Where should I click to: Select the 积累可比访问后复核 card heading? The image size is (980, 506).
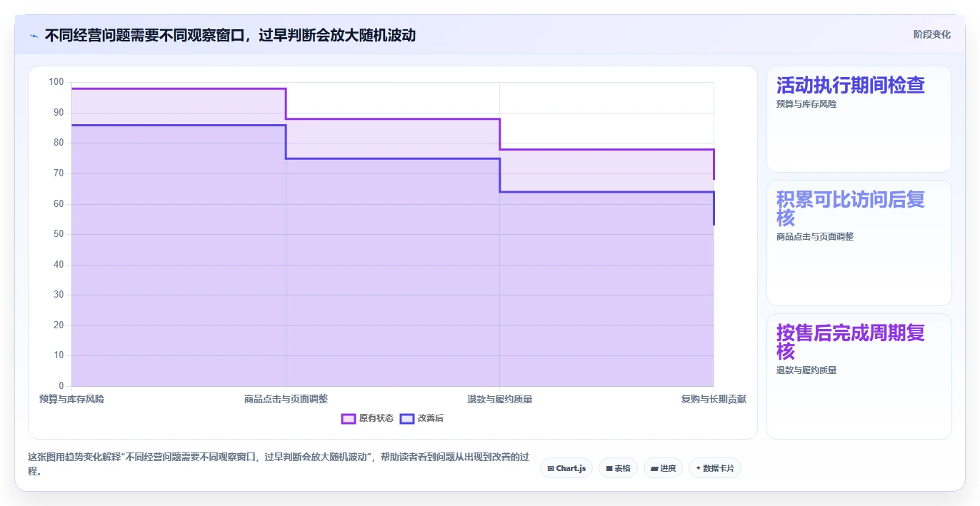(x=851, y=208)
